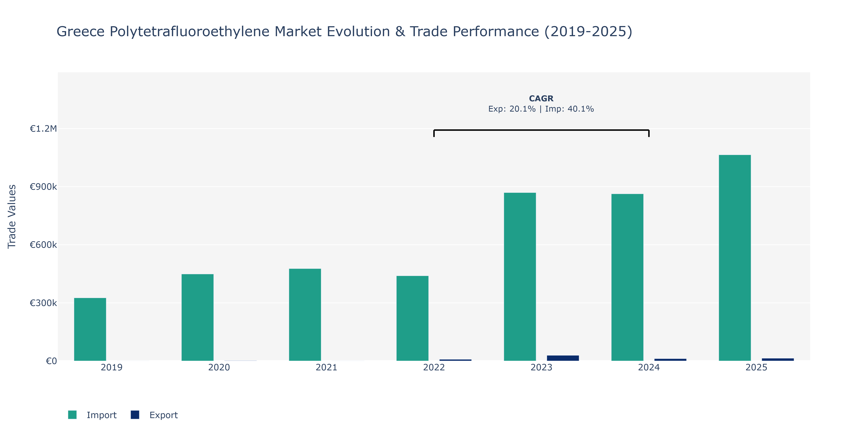Click the Trade Values axis title
This screenshot has width=868, height=434.
click(x=12, y=217)
